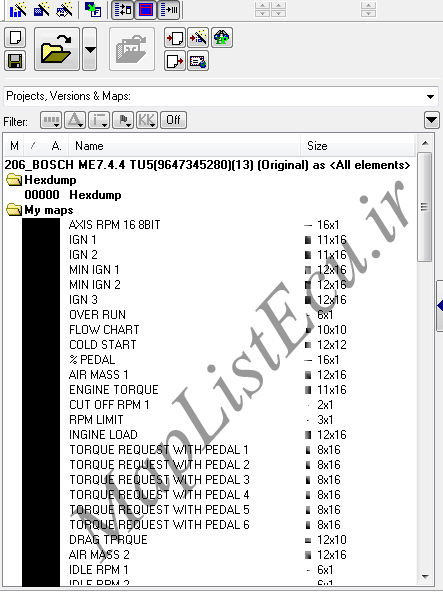Expand the arrow next to the open folder button
Screen dimensions: 443x592
(90, 49)
